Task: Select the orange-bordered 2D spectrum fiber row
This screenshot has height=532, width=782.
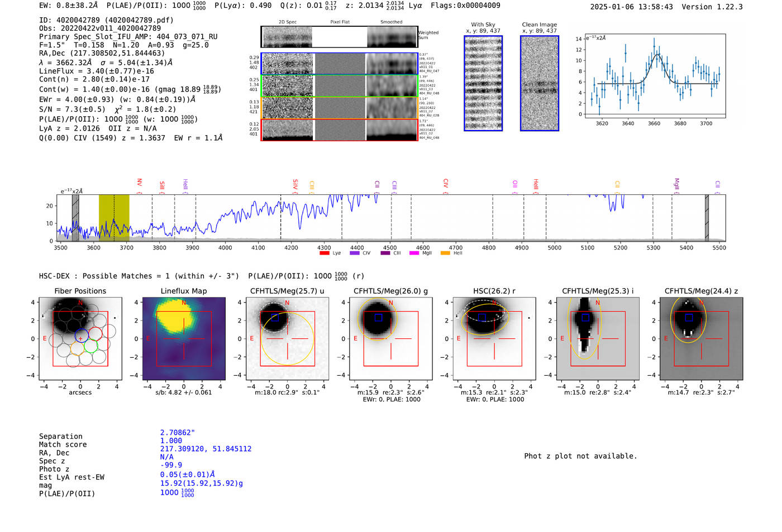Action: click(x=339, y=108)
